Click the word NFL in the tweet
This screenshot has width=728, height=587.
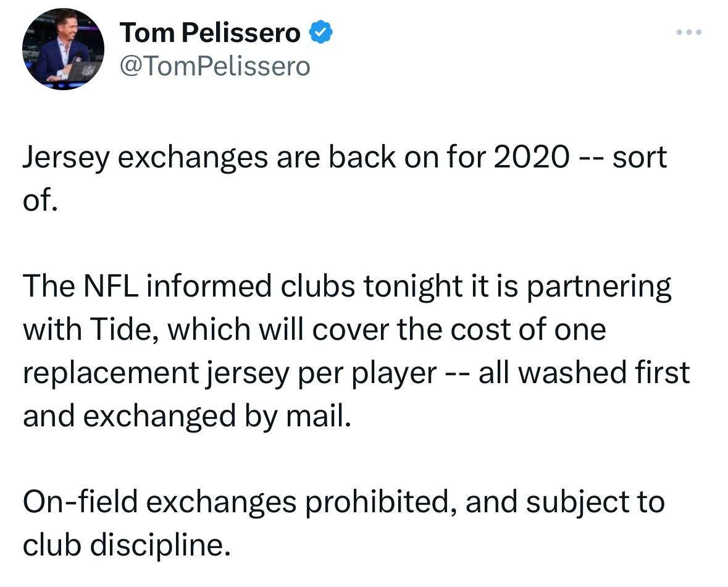tap(111, 286)
